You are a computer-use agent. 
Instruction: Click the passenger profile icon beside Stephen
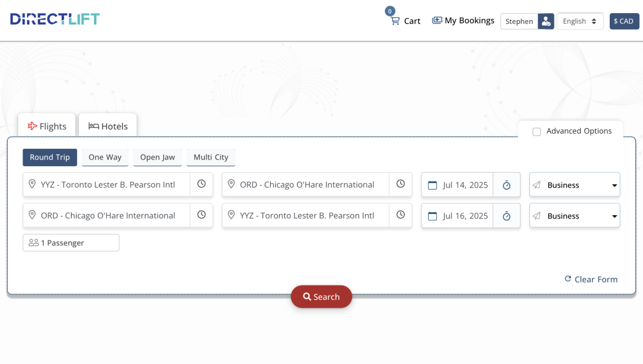tap(546, 21)
